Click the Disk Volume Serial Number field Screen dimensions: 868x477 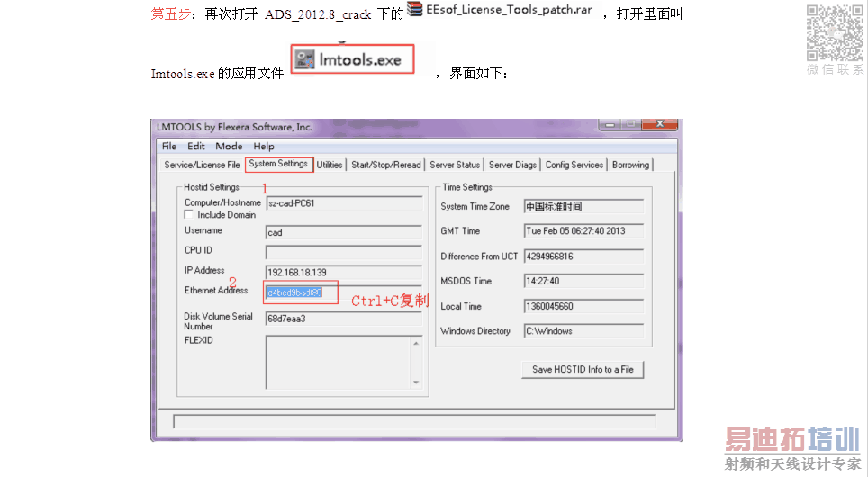344,319
